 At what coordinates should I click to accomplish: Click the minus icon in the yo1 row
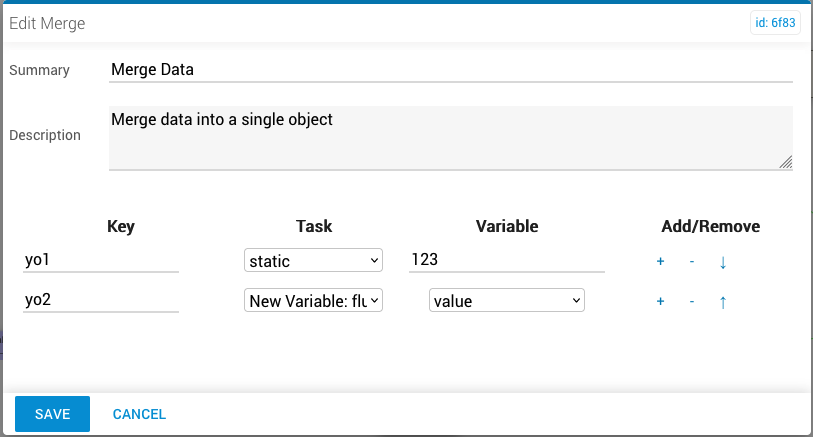[692, 262]
